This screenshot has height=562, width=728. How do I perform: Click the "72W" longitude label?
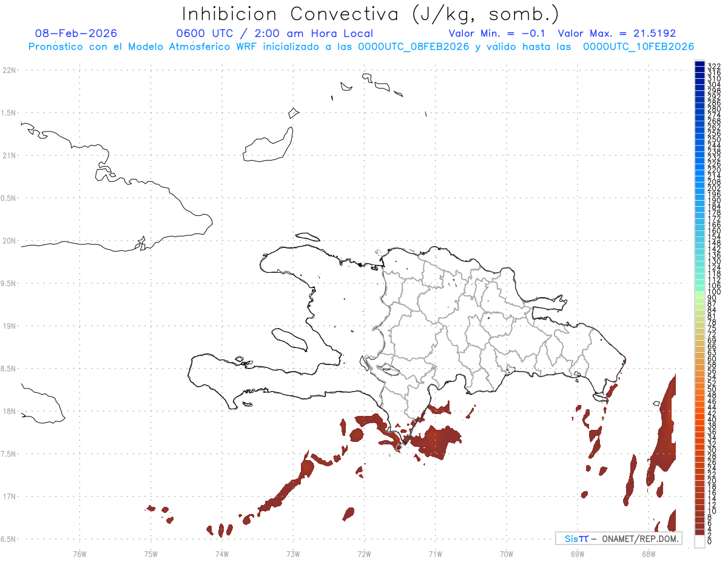[x=364, y=554]
